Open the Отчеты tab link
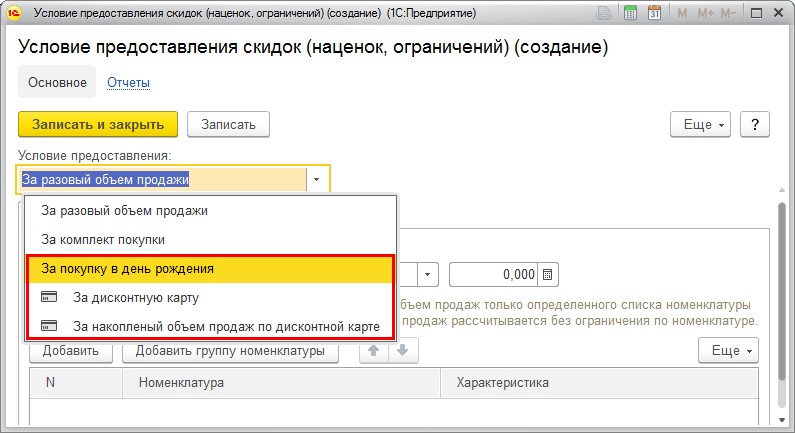Screen dimensions: 795x433 point(128,83)
